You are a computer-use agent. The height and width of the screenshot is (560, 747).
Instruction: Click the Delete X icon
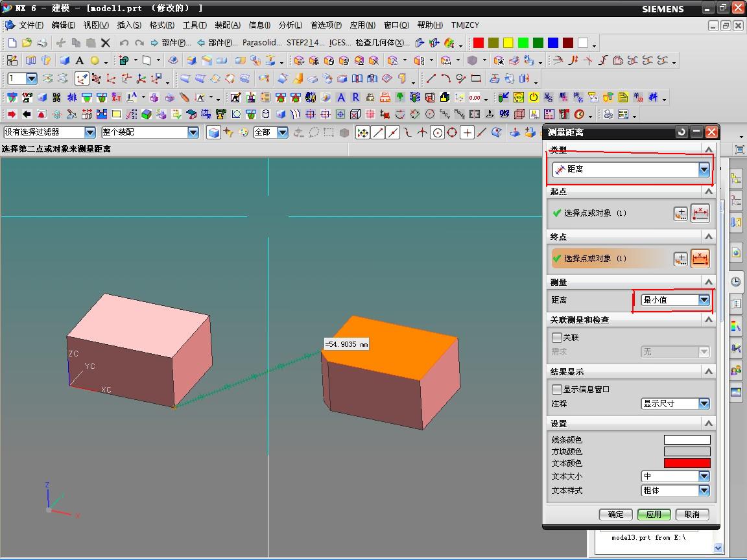point(106,43)
